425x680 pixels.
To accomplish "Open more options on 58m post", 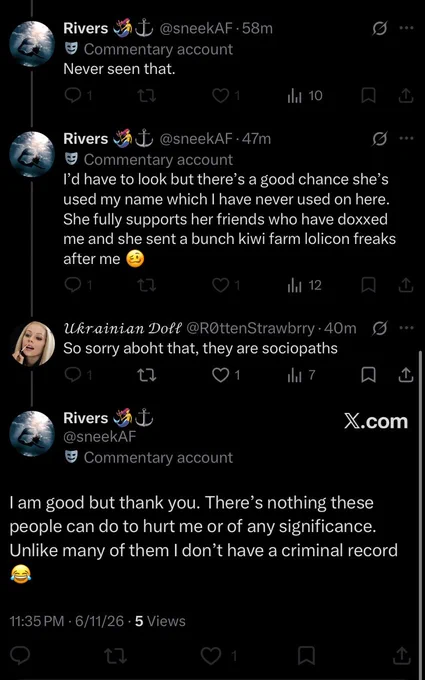I will (406, 29).
